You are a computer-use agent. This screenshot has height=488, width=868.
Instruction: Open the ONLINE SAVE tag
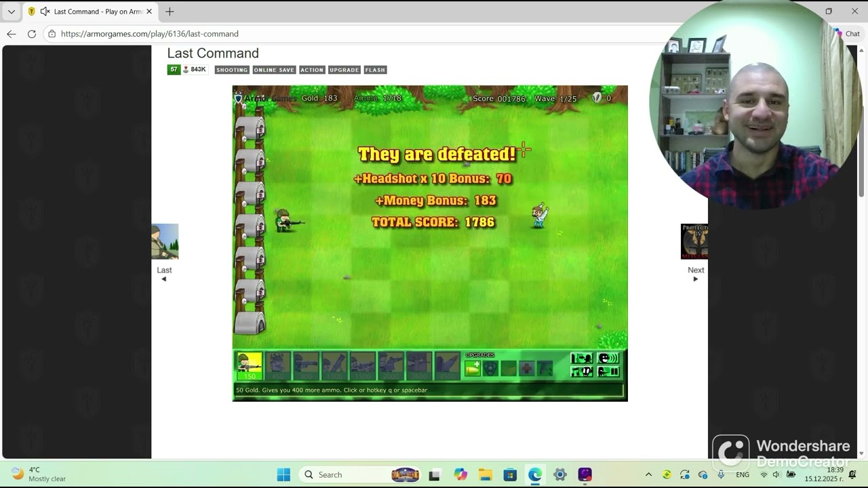click(x=274, y=70)
